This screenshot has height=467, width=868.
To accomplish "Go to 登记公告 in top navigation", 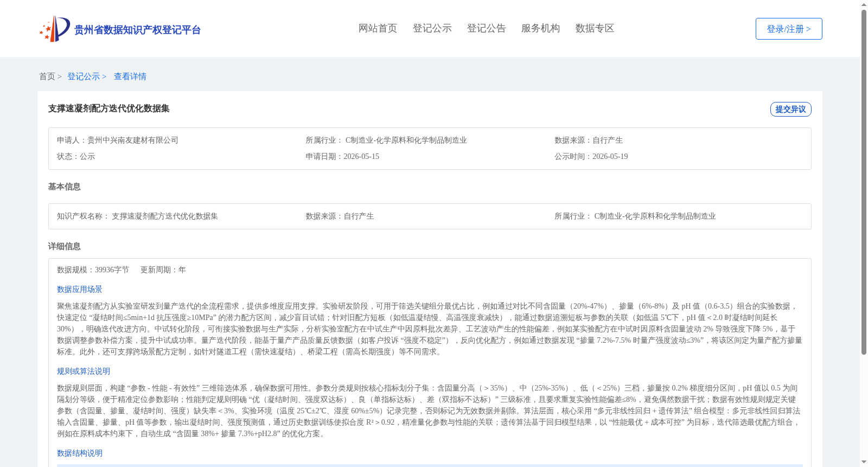I will (486, 28).
